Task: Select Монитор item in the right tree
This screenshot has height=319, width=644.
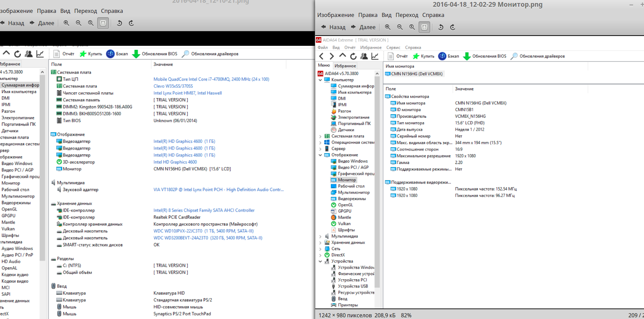Action: 347,180
